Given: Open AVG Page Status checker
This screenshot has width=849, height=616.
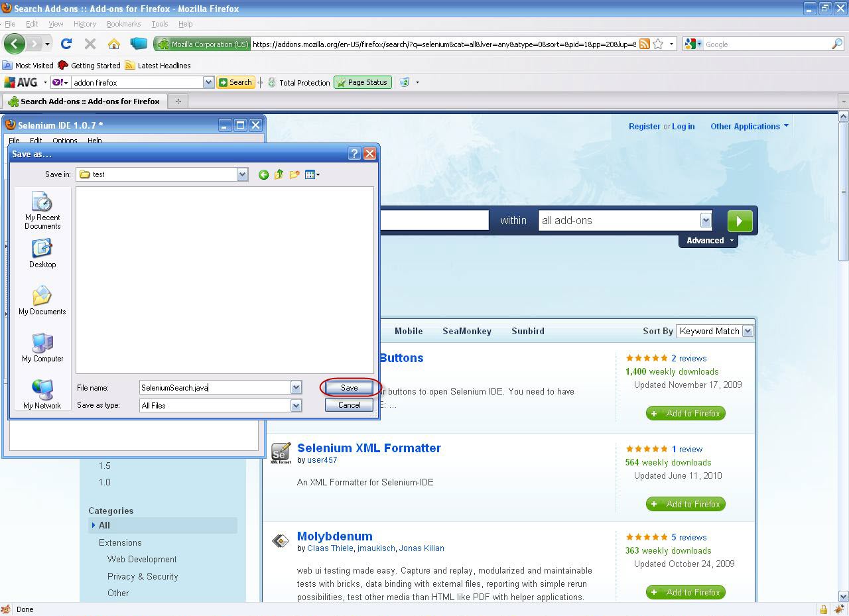Looking at the screenshot, I should [x=362, y=82].
